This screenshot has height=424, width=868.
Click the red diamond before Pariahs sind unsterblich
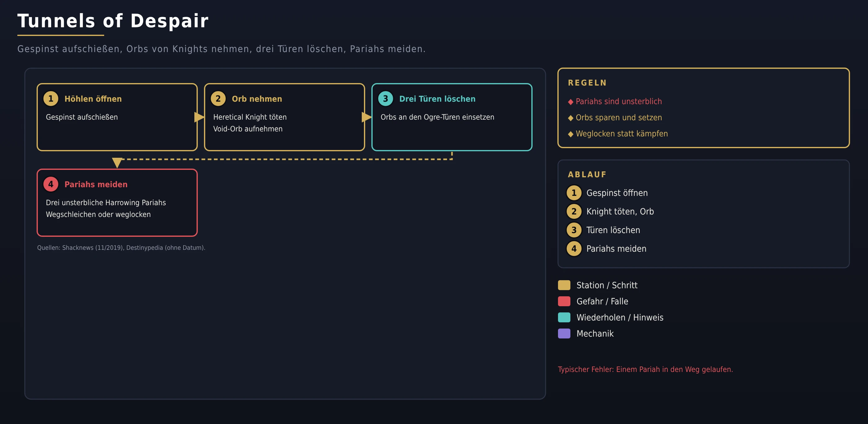click(x=570, y=102)
